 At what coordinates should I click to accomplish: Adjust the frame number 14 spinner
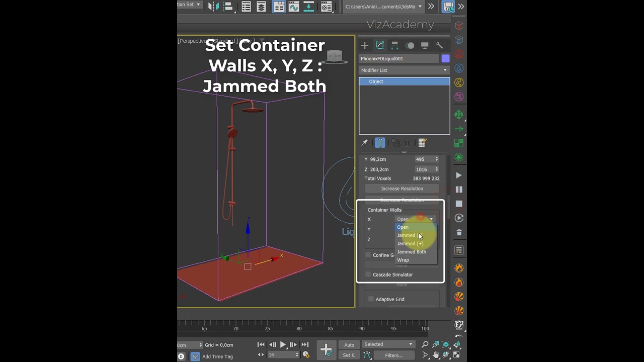[x=296, y=355]
